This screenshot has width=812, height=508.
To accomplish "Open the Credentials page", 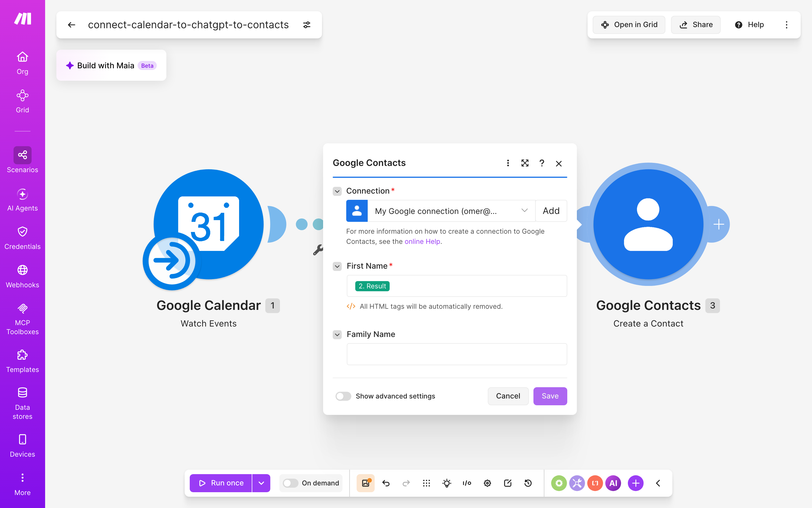I will click(x=23, y=238).
